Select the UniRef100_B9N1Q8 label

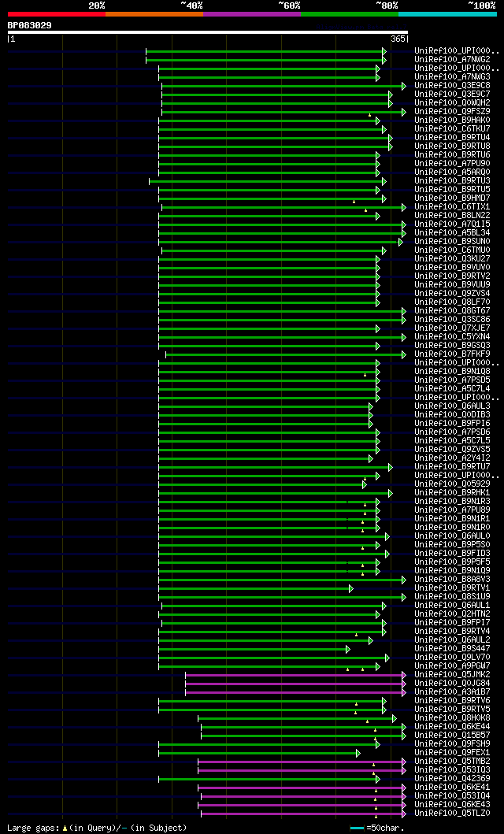(453, 372)
